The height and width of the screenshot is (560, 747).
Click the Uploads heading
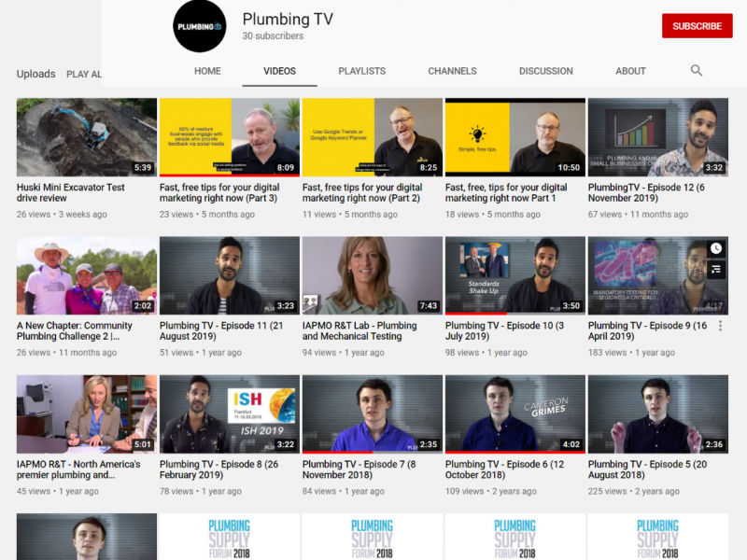point(36,74)
